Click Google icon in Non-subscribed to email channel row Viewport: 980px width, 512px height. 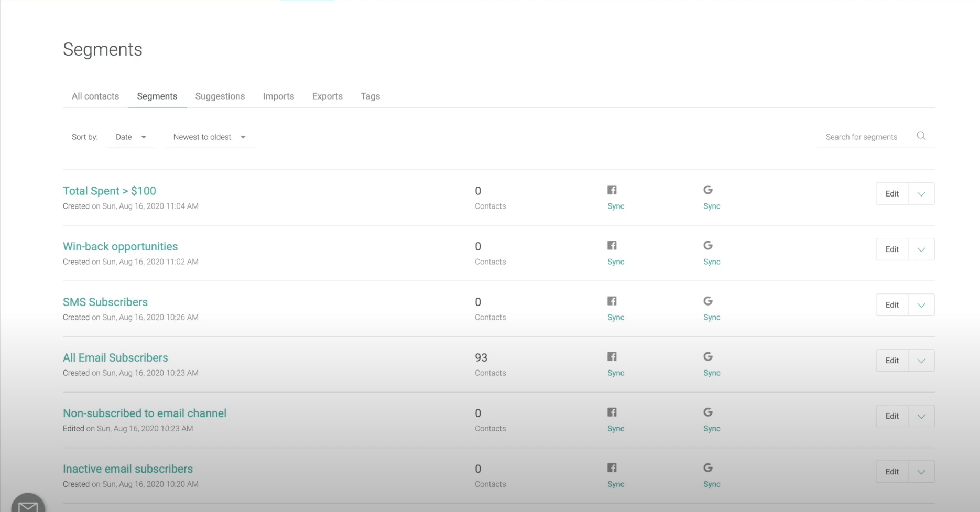click(x=707, y=412)
